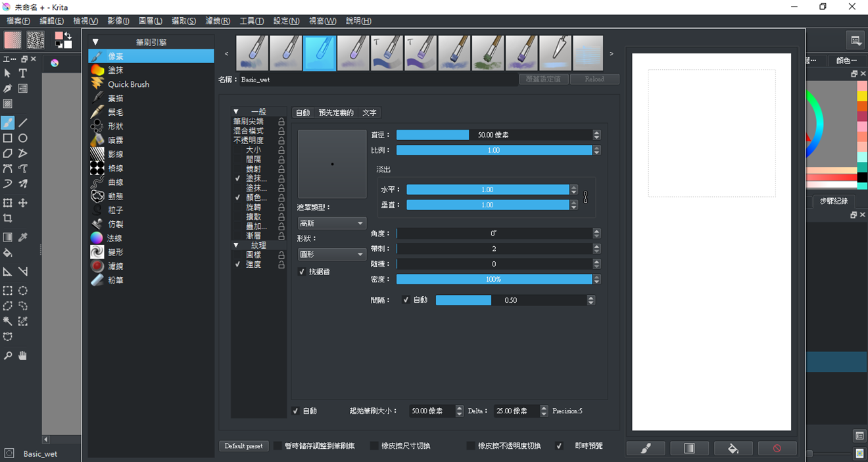Viewport: 868px width, 462px height.
Task: Collapse the 筆刷引擎 list header
Action: (95, 42)
